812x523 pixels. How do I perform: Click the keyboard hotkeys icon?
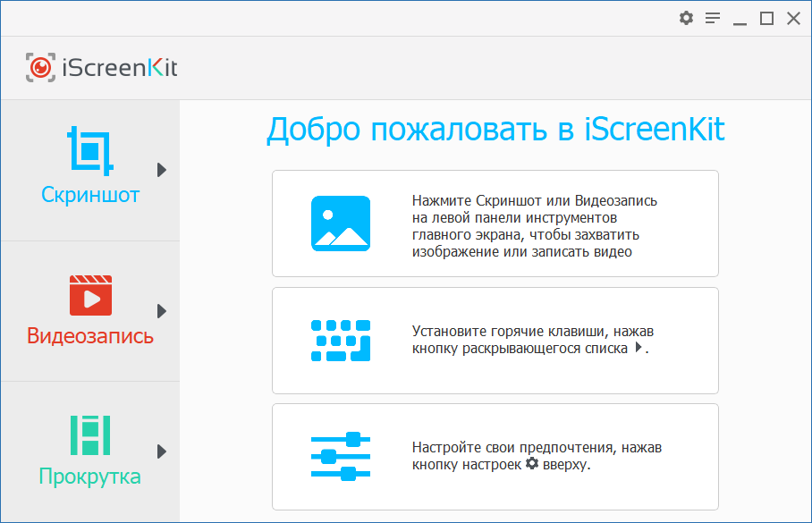(341, 341)
